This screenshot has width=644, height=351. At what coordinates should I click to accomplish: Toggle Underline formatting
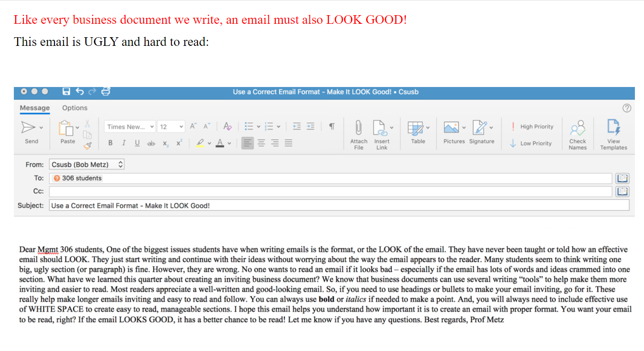[137, 143]
